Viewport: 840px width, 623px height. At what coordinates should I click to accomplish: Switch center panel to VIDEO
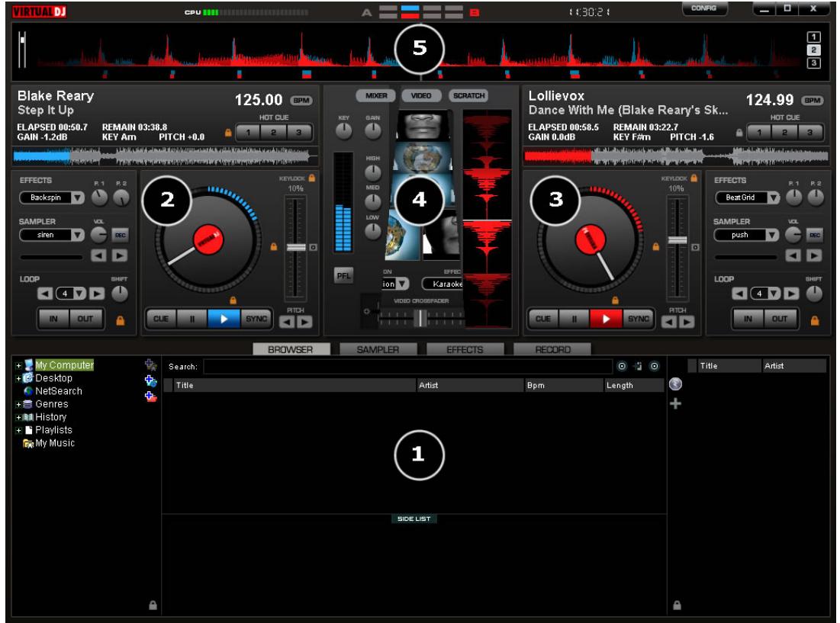(421, 95)
